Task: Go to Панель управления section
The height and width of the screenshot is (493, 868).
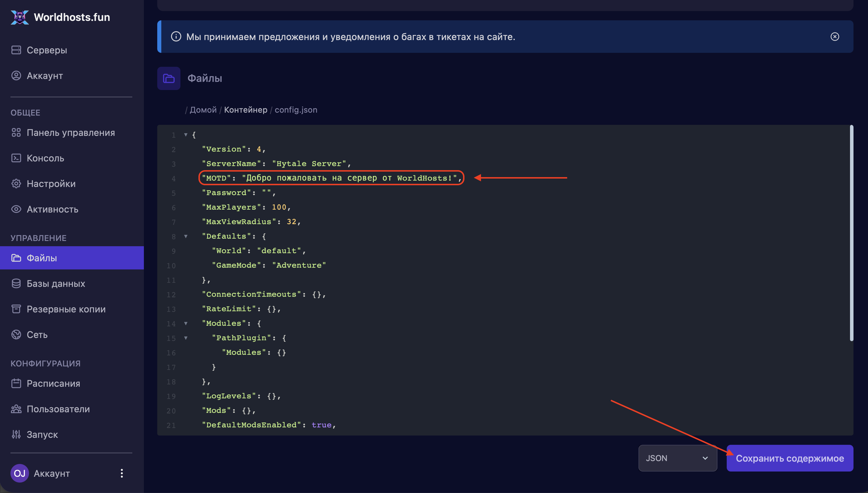Action: [71, 133]
